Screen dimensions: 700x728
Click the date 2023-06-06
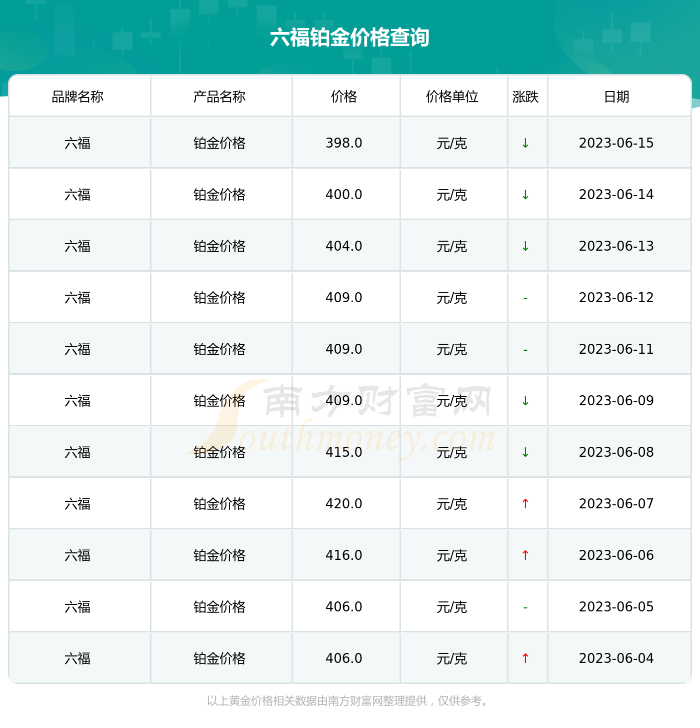tap(616, 555)
